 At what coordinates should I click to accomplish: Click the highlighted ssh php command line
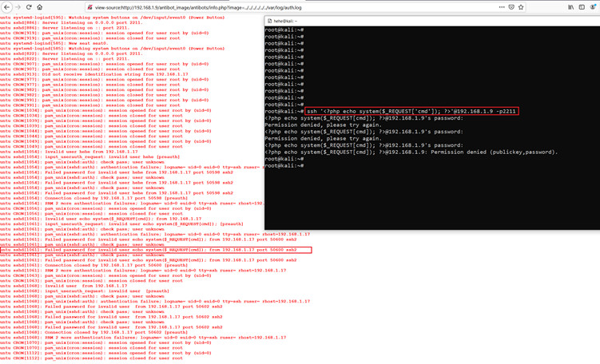point(411,111)
